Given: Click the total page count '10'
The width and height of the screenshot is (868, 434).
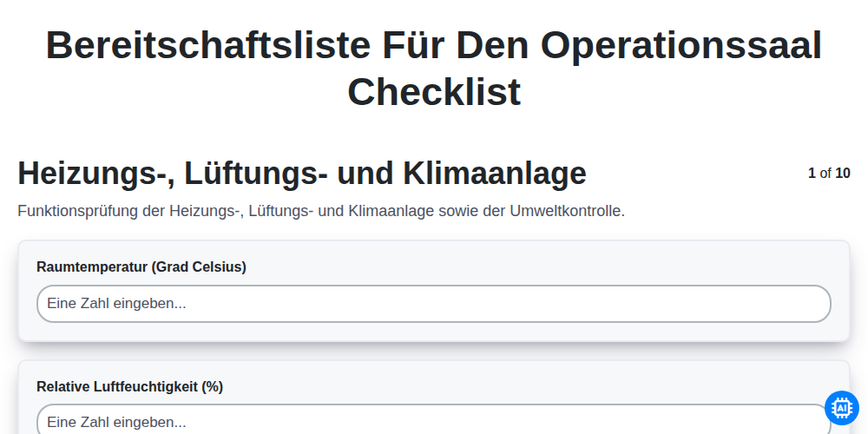Looking at the screenshot, I should click(x=843, y=174).
